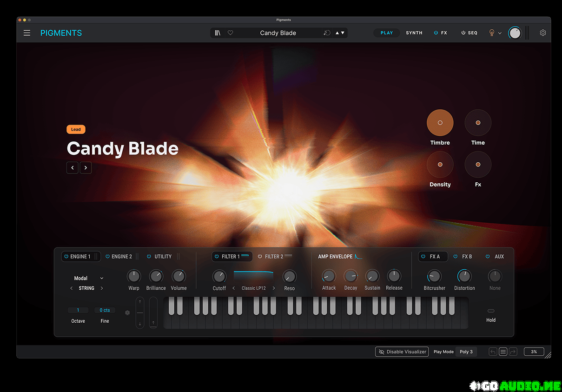Click the Timbre macro knob
This screenshot has width=562, height=392.
[440, 123]
